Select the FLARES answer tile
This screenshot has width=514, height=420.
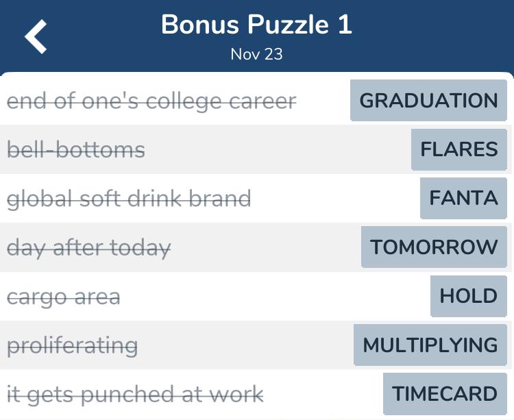[x=459, y=149]
